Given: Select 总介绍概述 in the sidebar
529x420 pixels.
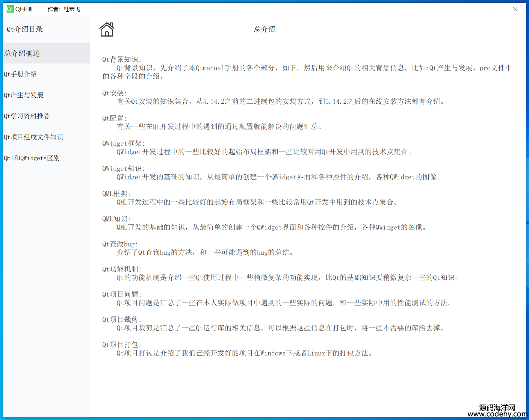Looking at the screenshot, I should 46,53.
